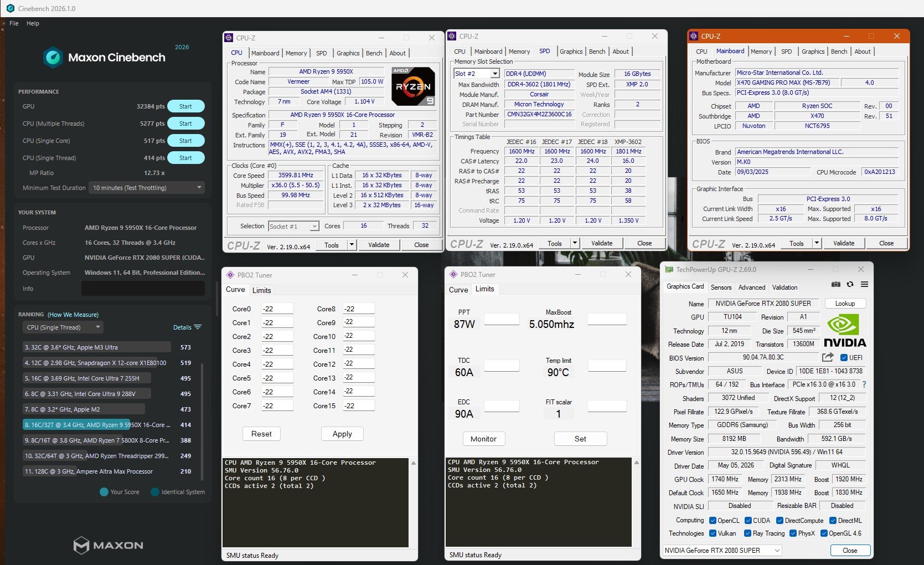Click the Monitor button in PBO2 Tuner
This screenshot has height=565, width=924.
[x=483, y=439]
